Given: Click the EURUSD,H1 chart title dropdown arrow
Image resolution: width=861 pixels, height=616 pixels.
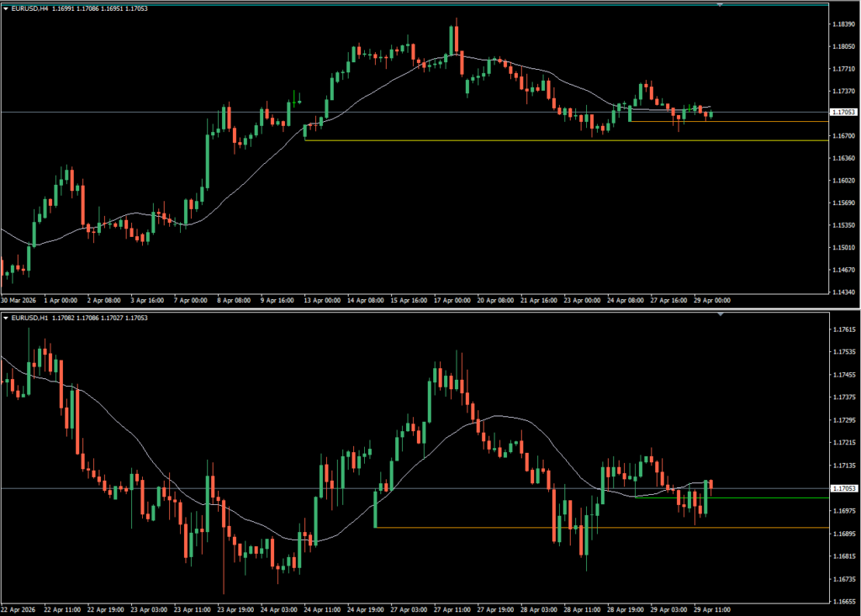Looking at the screenshot, I should [6, 318].
